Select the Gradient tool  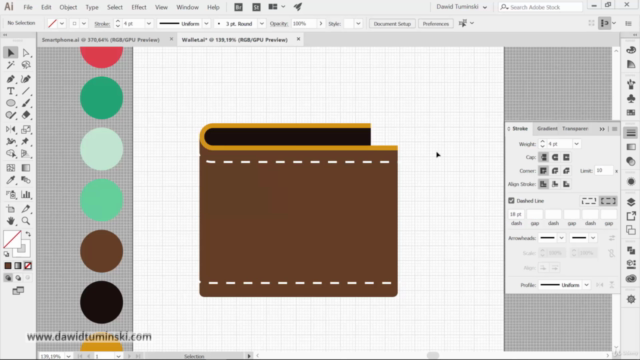coord(26,168)
